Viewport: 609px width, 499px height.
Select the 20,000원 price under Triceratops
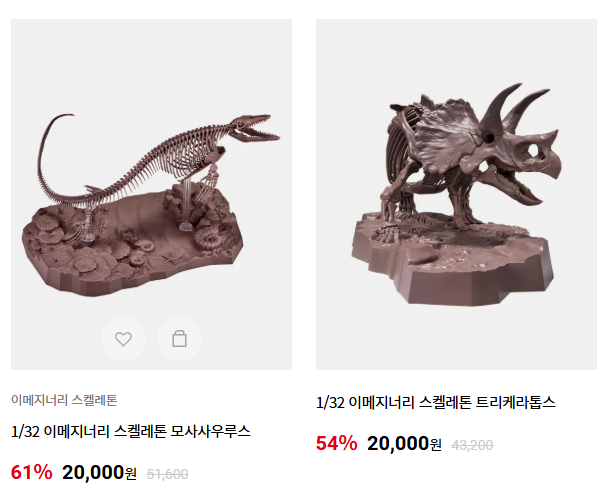[x=404, y=443]
